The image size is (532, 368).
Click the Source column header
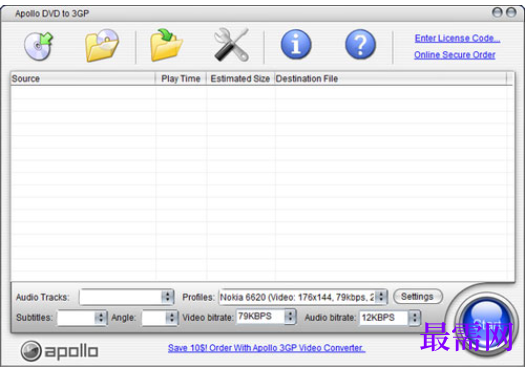tap(83, 79)
